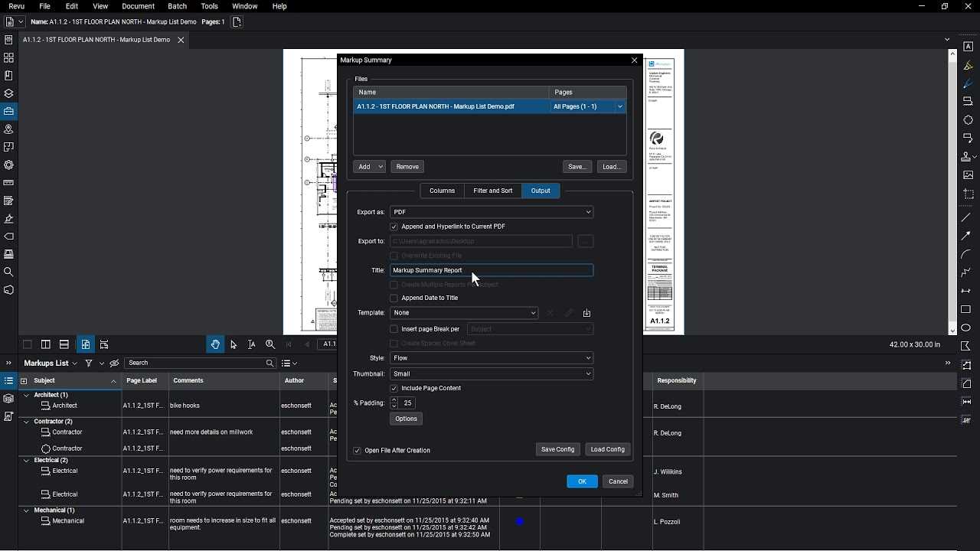980x551 pixels.
Task: Check Append Date to Title
Action: (394, 298)
